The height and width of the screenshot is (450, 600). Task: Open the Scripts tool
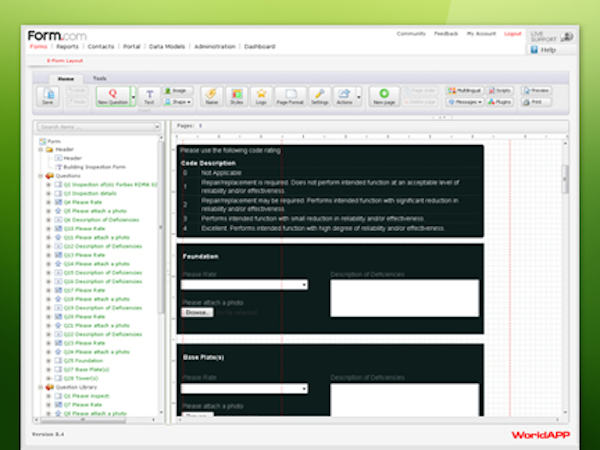click(x=500, y=91)
